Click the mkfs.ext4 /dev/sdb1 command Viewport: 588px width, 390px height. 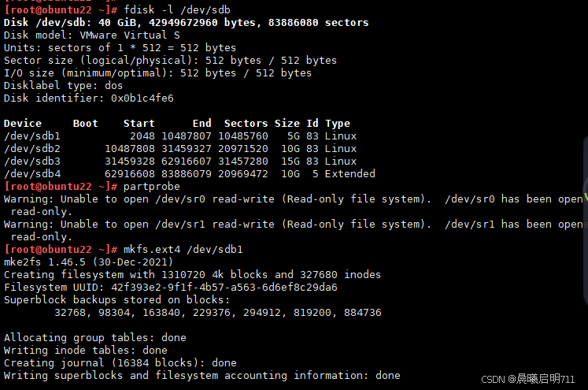[183, 249]
